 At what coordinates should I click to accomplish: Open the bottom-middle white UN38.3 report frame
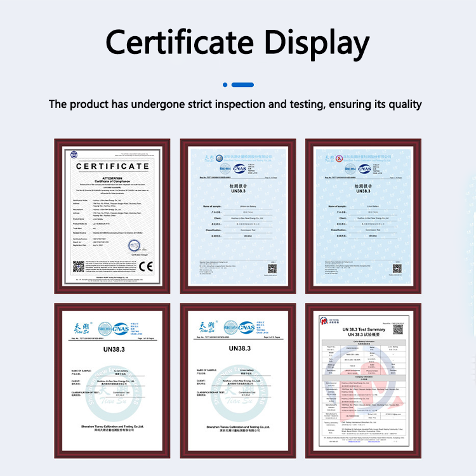(238, 381)
